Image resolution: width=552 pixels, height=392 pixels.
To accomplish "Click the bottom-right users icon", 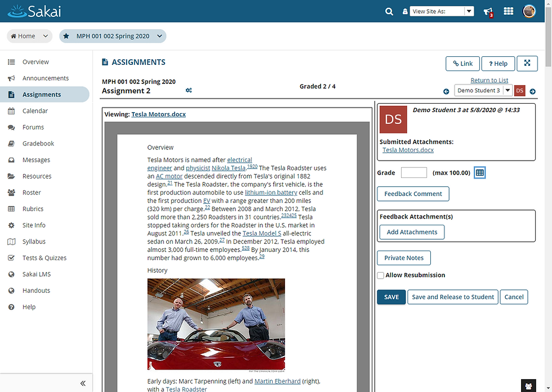I will (528, 386).
